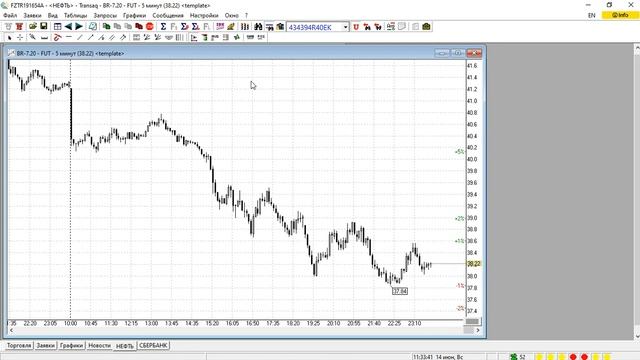This screenshot has width=640, height=360.
Task: Click the clock refresh toolbar icon
Action: [93, 27]
